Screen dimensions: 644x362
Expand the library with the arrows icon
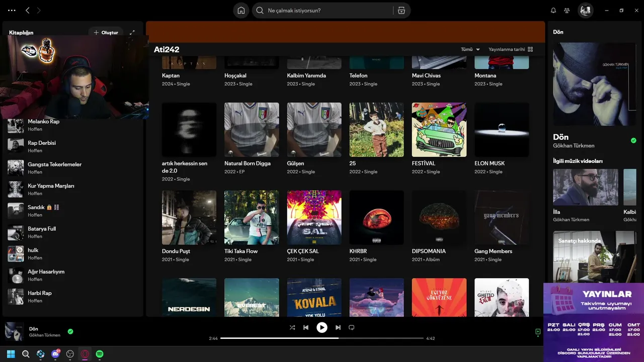(x=132, y=33)
